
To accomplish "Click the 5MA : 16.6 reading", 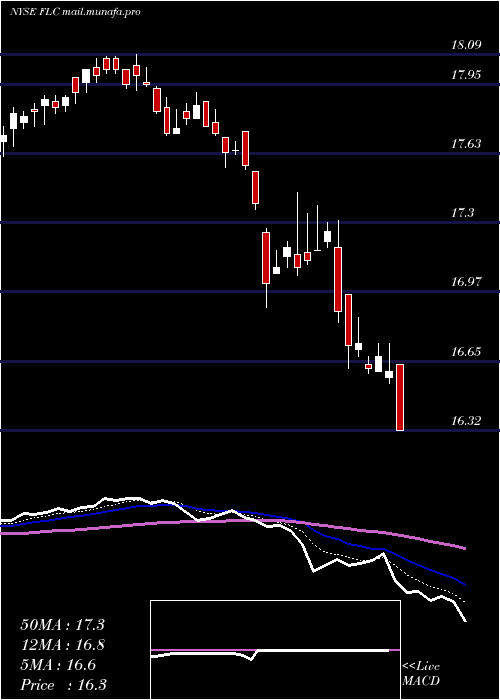I will pos(58,665).
